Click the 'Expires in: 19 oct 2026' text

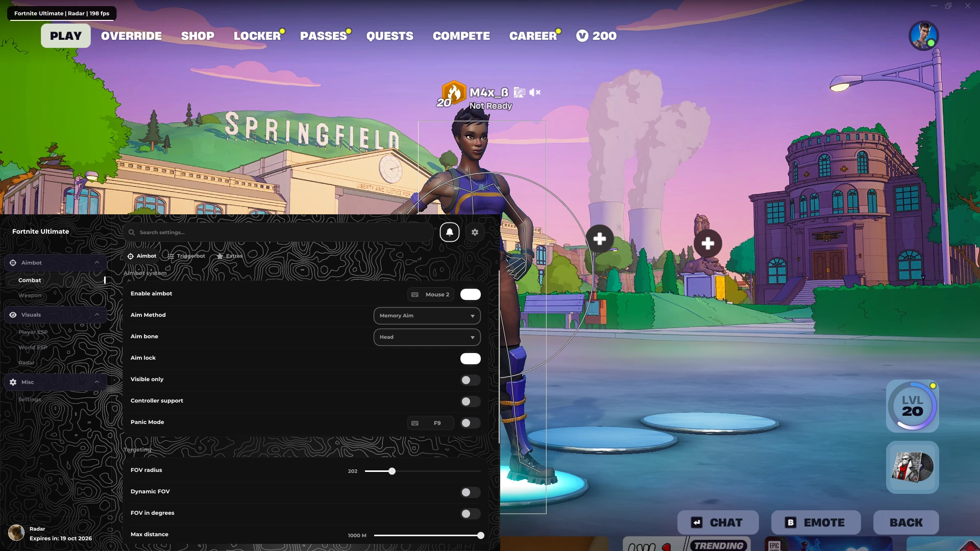(x=61, y=538)
